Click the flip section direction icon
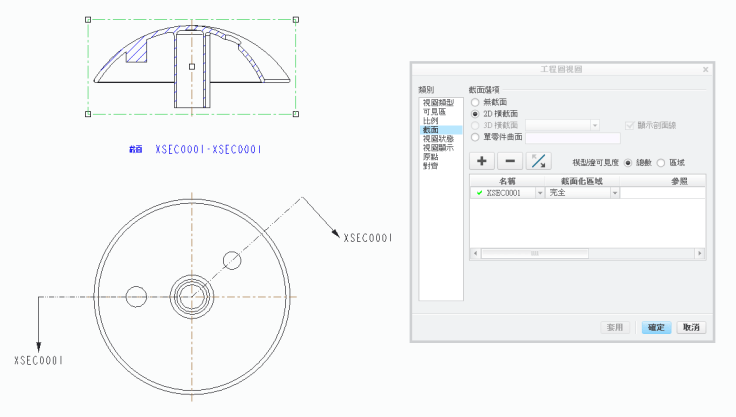736x417 pixels. (x=540, y=161)
